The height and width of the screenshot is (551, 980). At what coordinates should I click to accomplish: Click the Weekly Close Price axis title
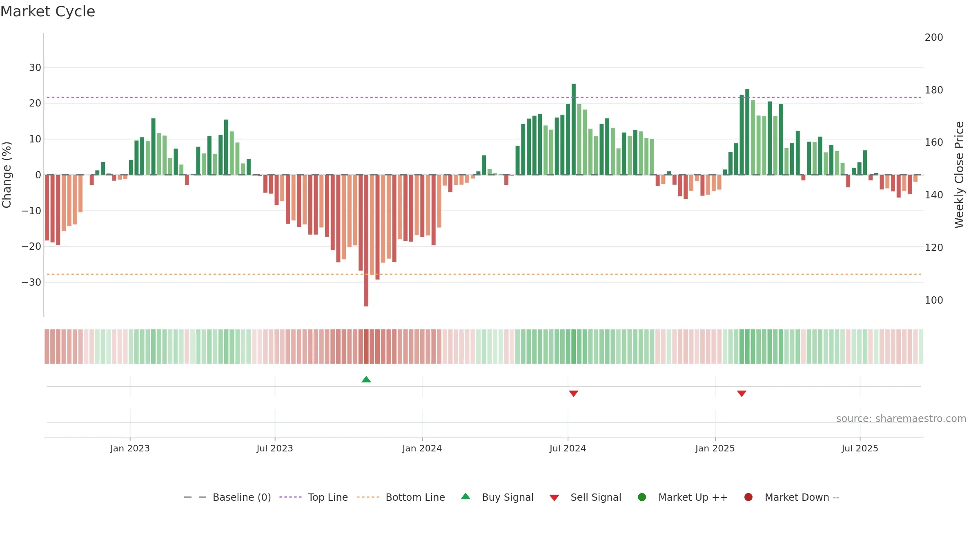959,175
